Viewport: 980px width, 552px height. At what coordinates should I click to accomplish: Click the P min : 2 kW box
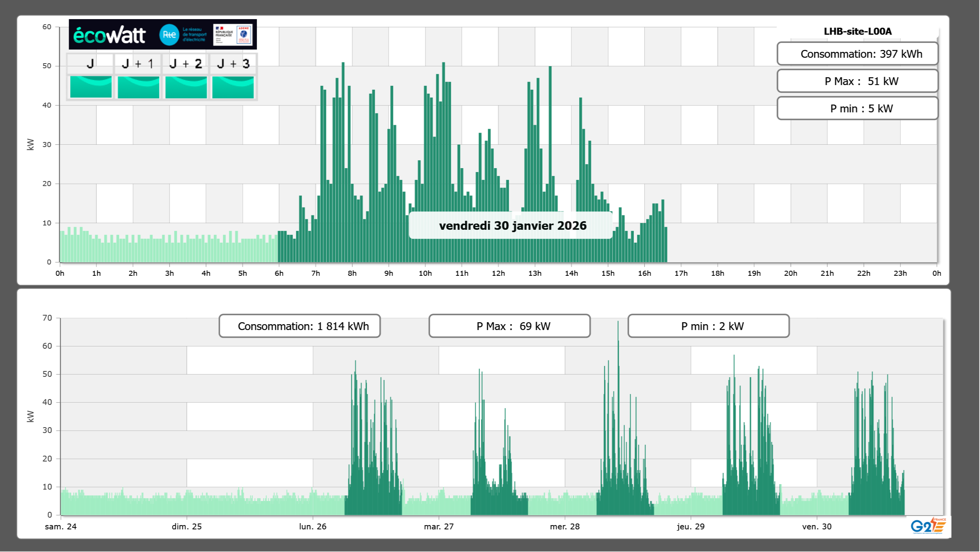(708, 326)
